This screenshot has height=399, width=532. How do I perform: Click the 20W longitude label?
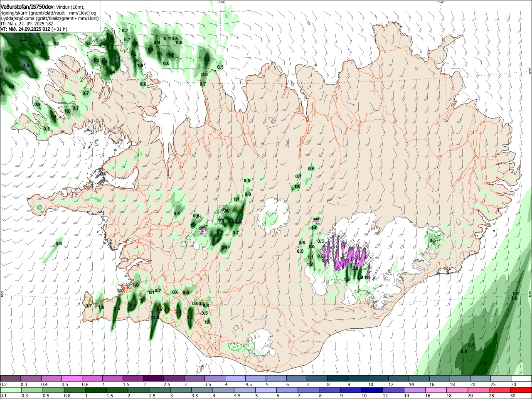221,2
